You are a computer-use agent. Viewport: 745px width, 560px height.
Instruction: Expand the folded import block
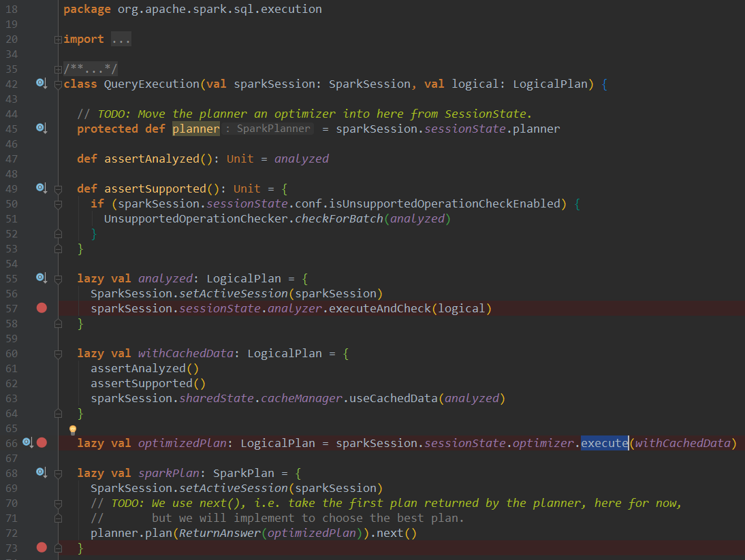click(58, 39)
